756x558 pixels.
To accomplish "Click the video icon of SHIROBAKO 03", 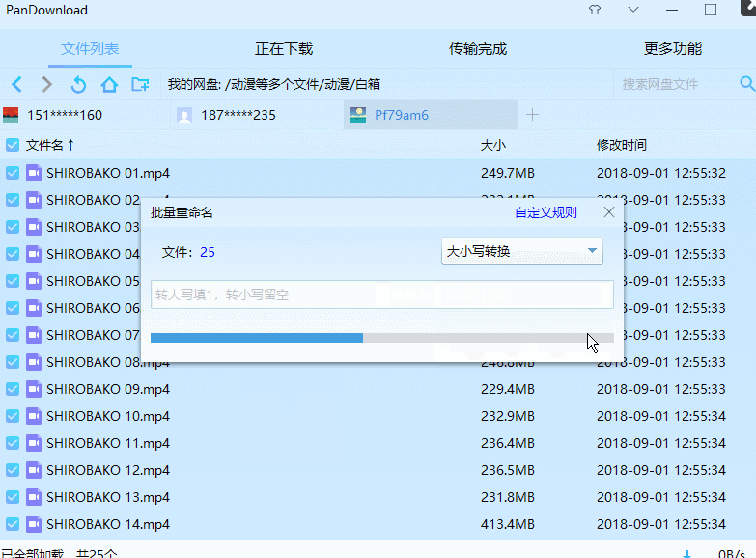I will click(34, 227).
